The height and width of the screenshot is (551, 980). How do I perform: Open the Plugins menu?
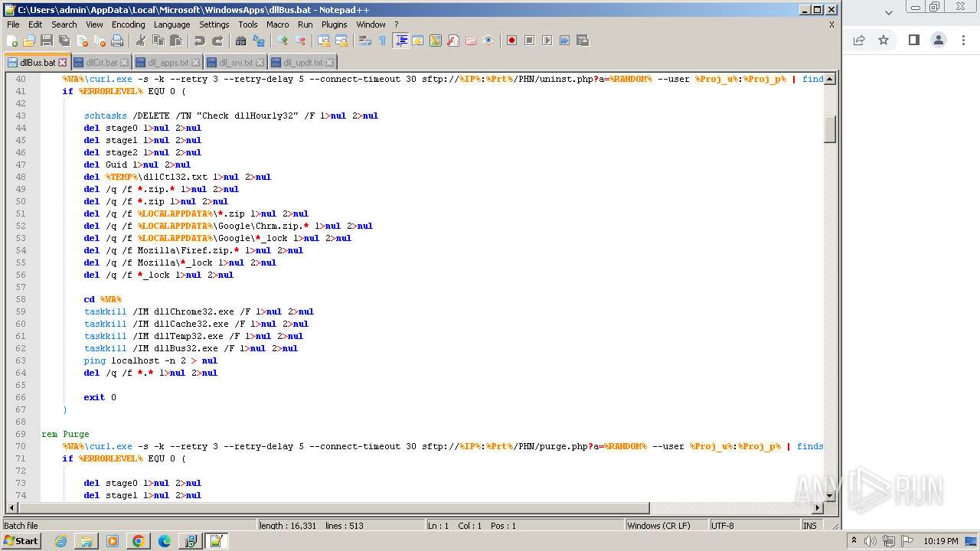point(334,24)
